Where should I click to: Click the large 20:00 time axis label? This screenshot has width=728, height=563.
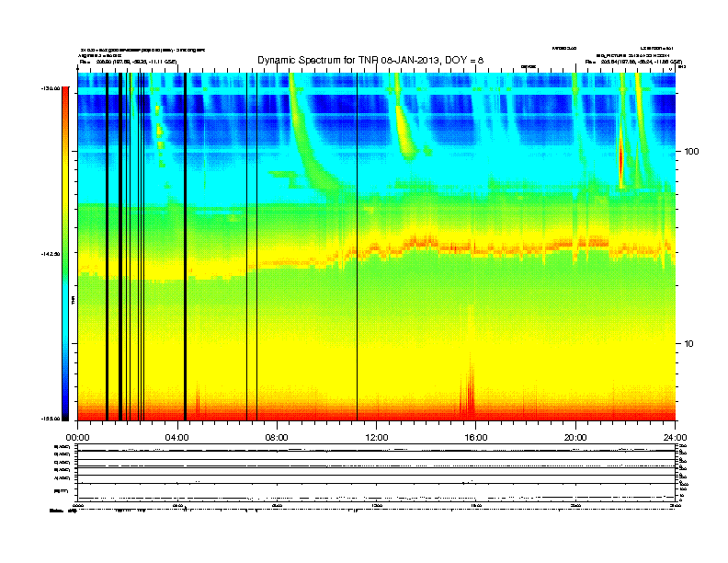coord(575,437)
